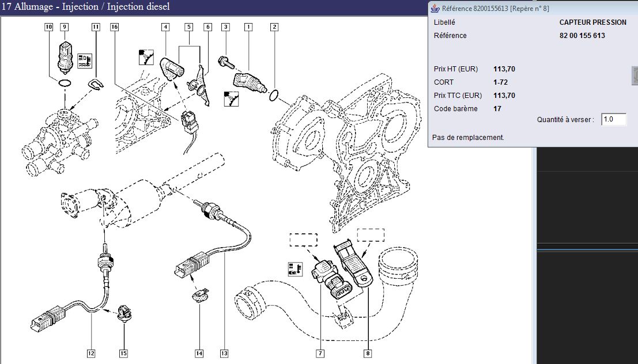Select part number 12 callout label

(91, 354)
